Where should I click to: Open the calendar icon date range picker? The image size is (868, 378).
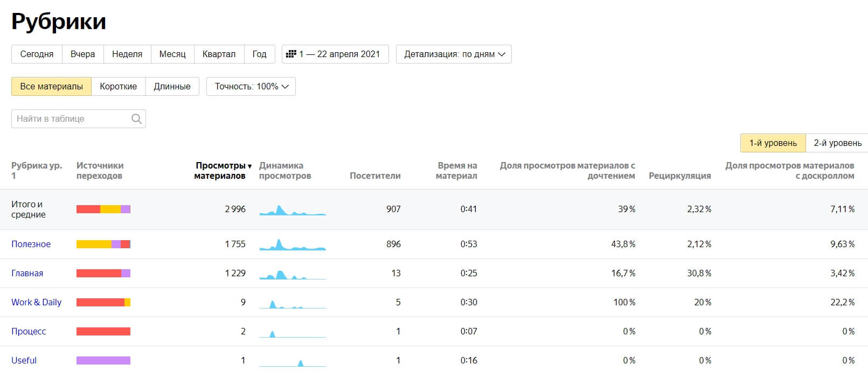(291, 54)
